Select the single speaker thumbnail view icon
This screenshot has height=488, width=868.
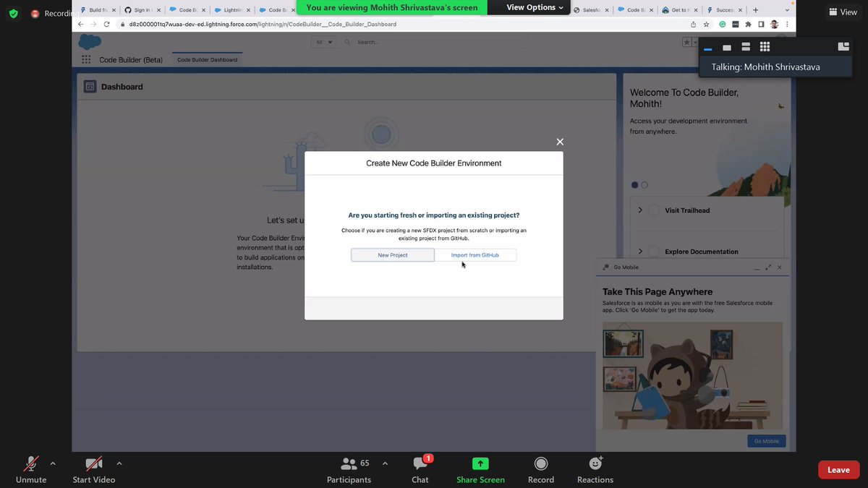tap(727, 48)
